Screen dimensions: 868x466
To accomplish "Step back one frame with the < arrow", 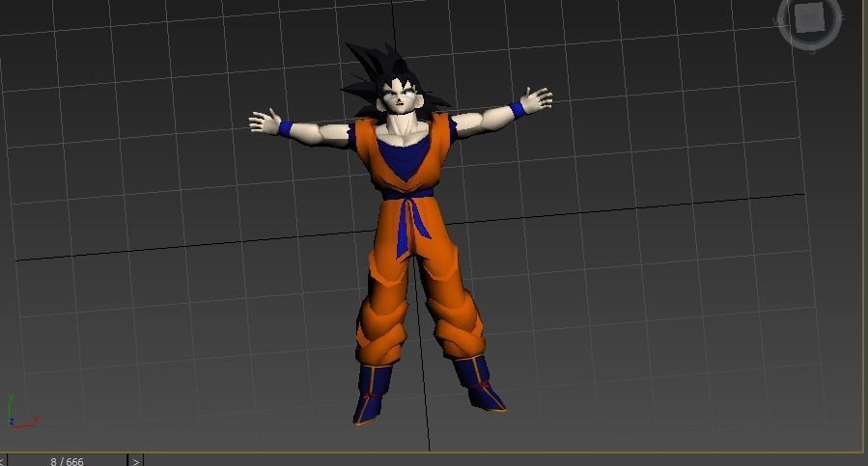I will pos(2,460).
